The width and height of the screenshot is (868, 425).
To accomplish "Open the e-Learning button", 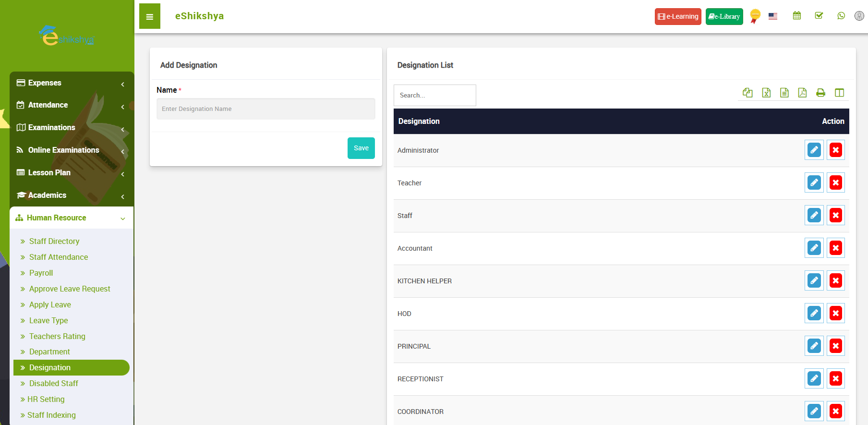I will (678, 16).
